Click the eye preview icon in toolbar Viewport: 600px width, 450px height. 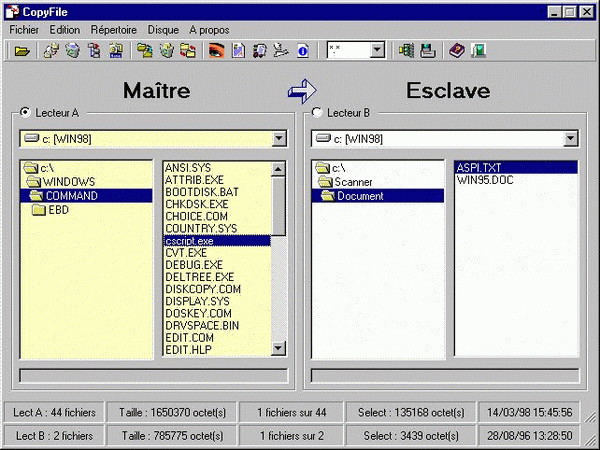215,50
